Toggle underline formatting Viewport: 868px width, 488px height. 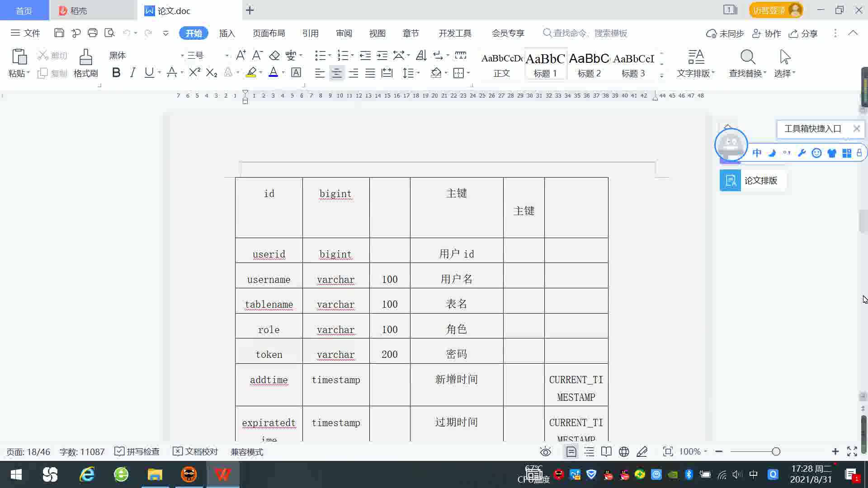pos(149,72)
